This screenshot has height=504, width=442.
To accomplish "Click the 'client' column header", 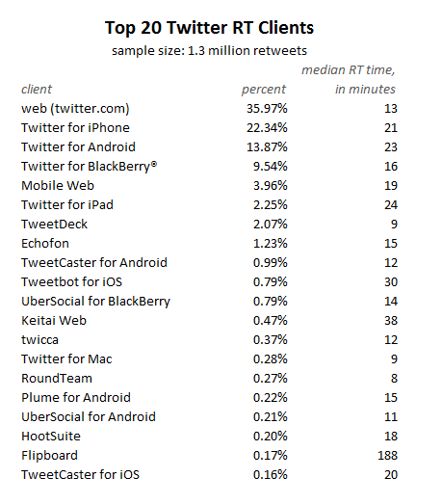I will pyautogui.click(x=37, y=89).
